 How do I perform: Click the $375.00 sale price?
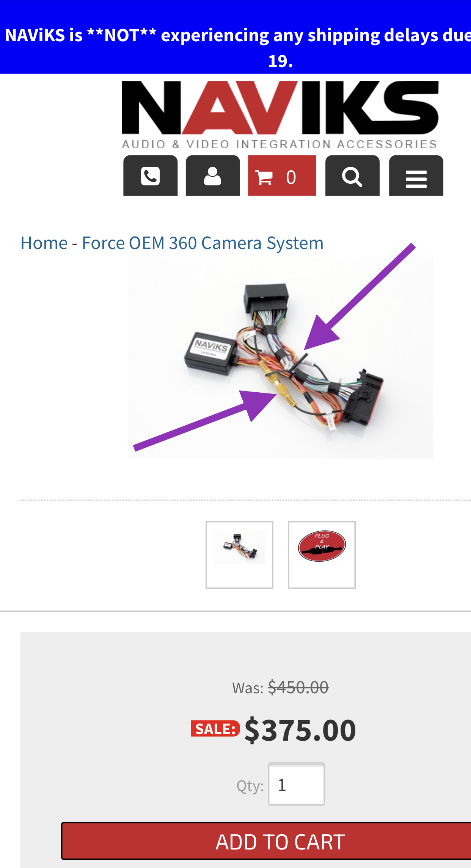(300, 730)
